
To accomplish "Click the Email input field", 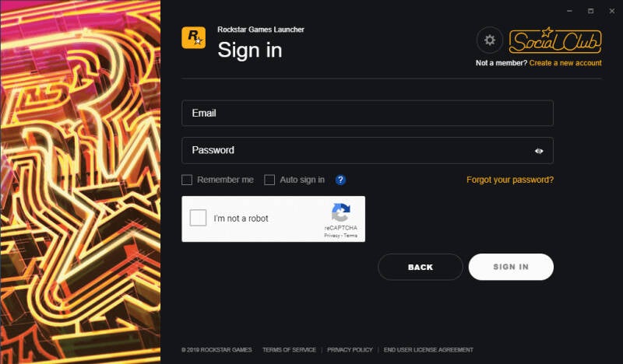I will pyautogui.click(x=367, y=113).
